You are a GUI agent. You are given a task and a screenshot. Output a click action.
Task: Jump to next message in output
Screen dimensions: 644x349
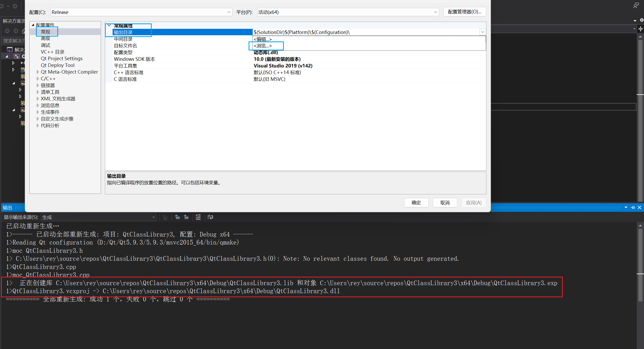click(186, 217)
